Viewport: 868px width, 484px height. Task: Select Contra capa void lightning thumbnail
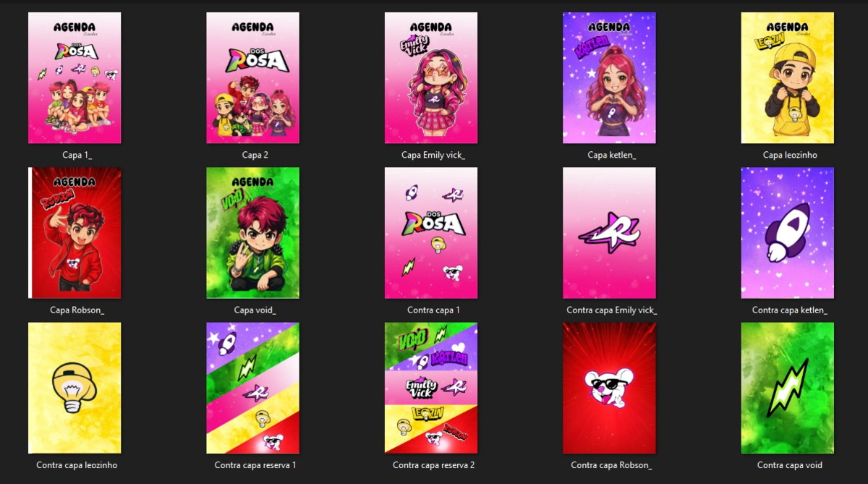[788, 388]
